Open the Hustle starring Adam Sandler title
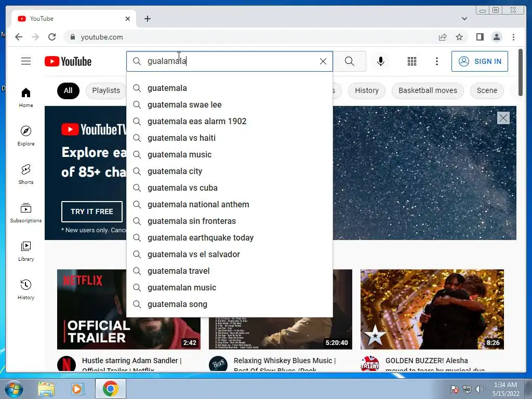Screen dimensions: 532x399 (131, 365)
